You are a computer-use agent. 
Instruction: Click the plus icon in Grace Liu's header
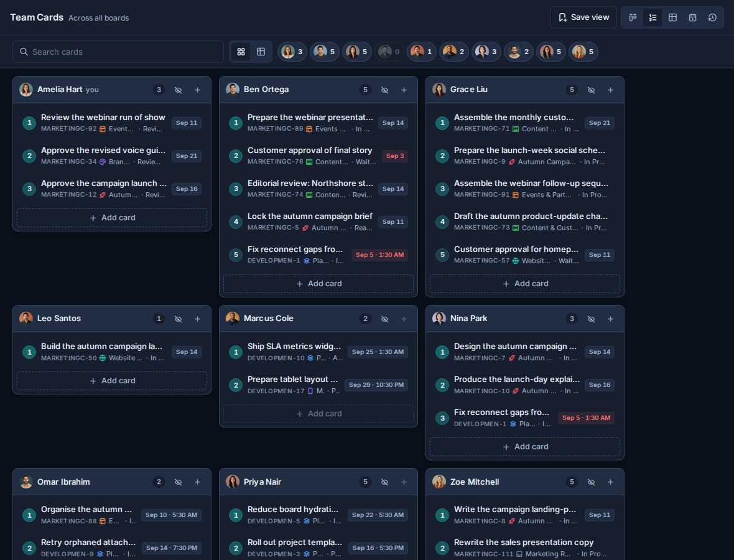tap(610, 90)
